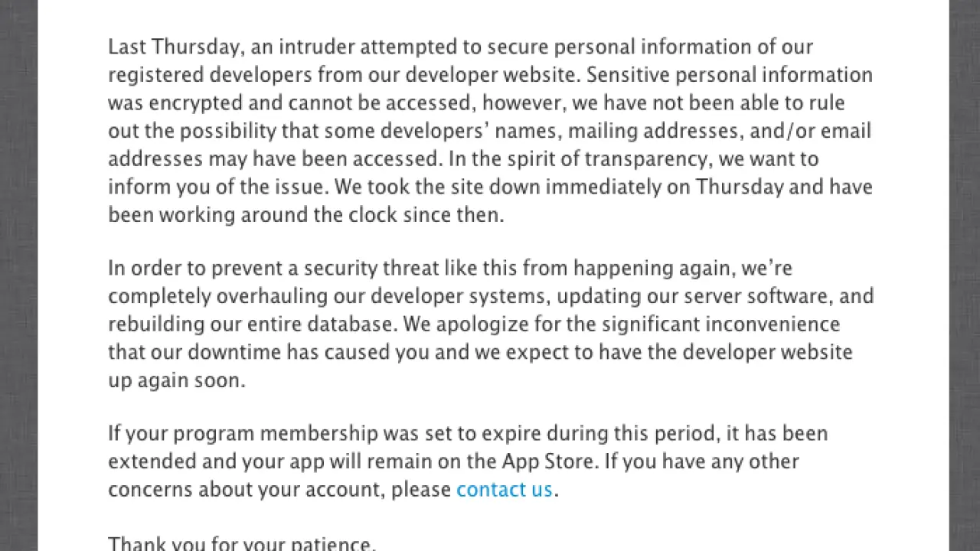Click the paragraph starting "If your program membership"
The width and height of the screenshot is (980, 551).
coord(467,461)
